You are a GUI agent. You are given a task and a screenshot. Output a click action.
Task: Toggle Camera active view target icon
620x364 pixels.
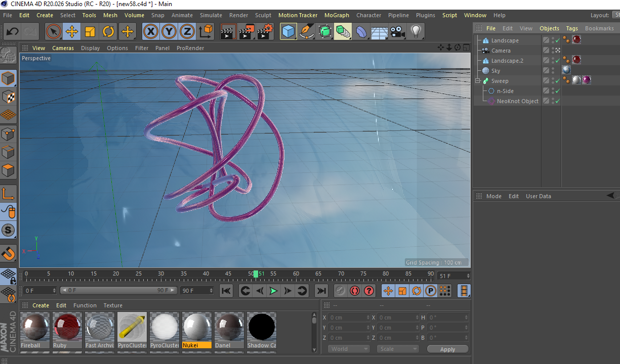click(x=557, y=51)
